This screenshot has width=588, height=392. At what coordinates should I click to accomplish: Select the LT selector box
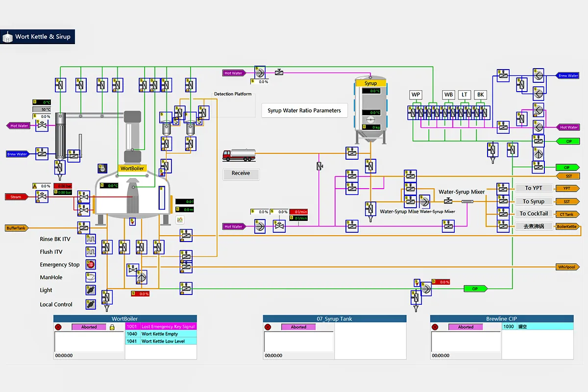pyautogui.click(x=464, y=95)
